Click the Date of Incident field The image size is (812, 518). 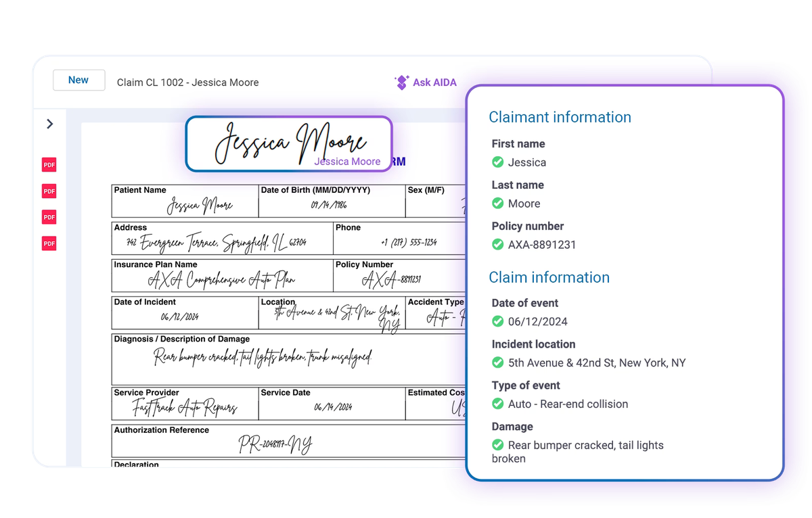tap(185, 312)
